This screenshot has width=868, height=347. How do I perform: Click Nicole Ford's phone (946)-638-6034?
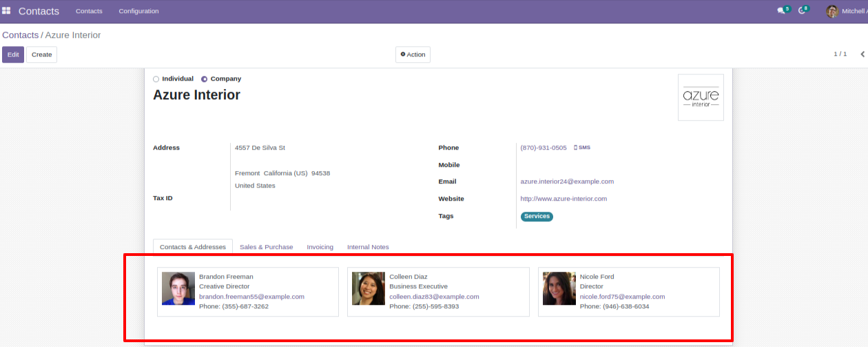pyautogui.click(x=614, y=306)
